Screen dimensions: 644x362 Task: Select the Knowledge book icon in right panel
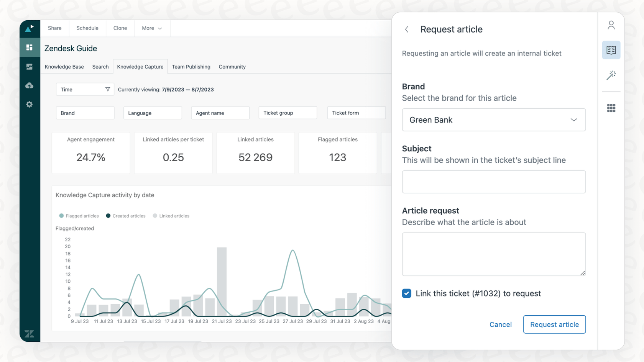(611, 50)
